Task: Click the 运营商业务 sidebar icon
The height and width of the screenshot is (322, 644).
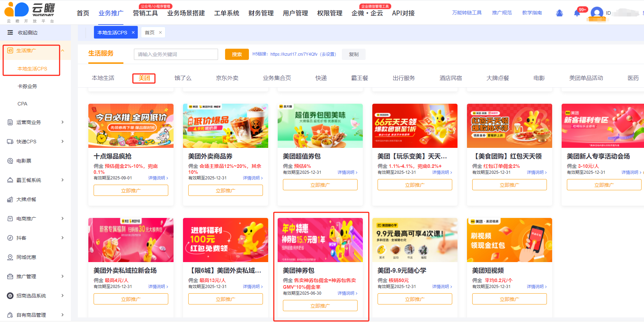Action: click(10, 122)
